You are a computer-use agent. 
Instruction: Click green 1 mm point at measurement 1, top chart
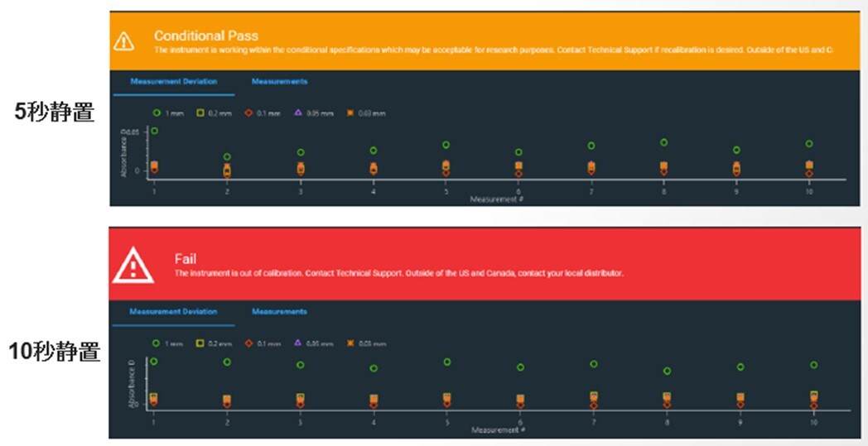(154, 131)
